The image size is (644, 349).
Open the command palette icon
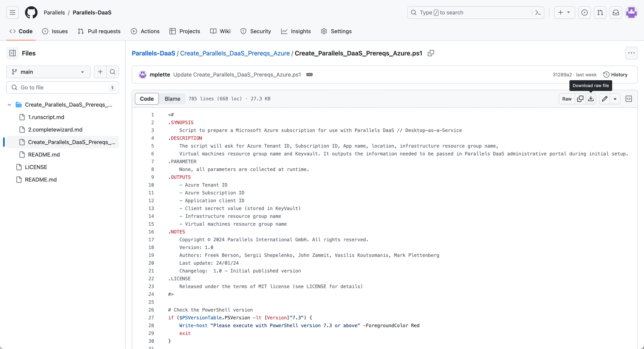click(538, 13)
